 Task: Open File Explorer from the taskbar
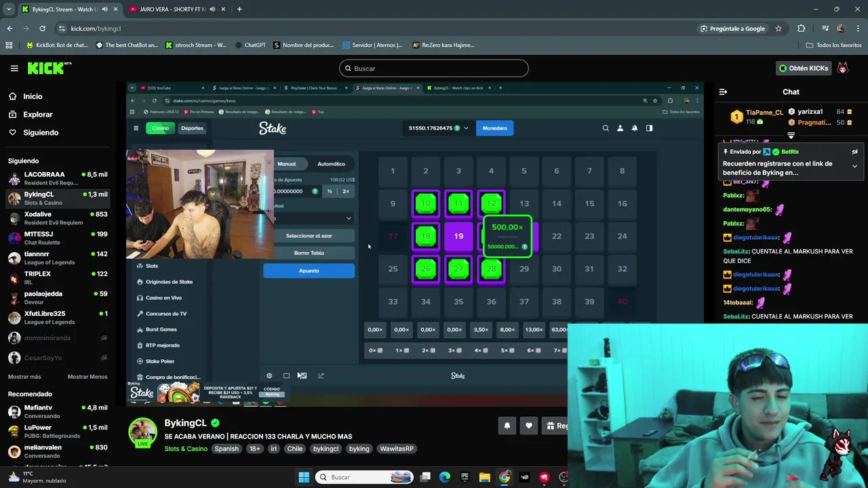point(485,477)
